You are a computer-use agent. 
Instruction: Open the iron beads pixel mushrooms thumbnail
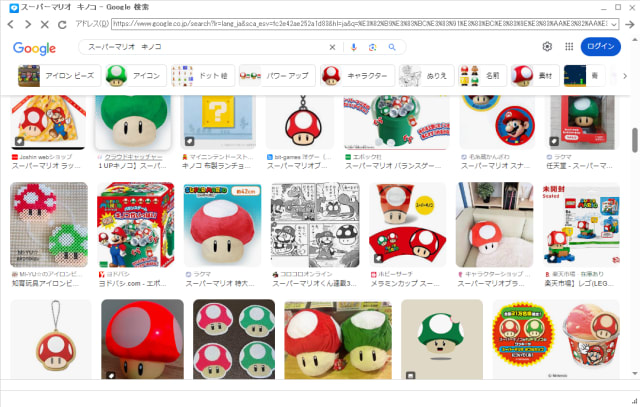[x=49, y=225]
